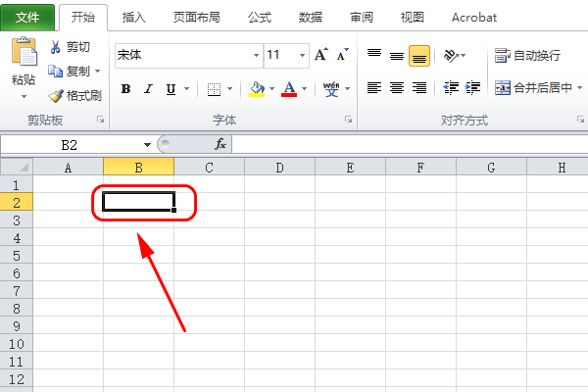The image size is (588, 392).
Task: Select the active cell B2
Action: 139,202
